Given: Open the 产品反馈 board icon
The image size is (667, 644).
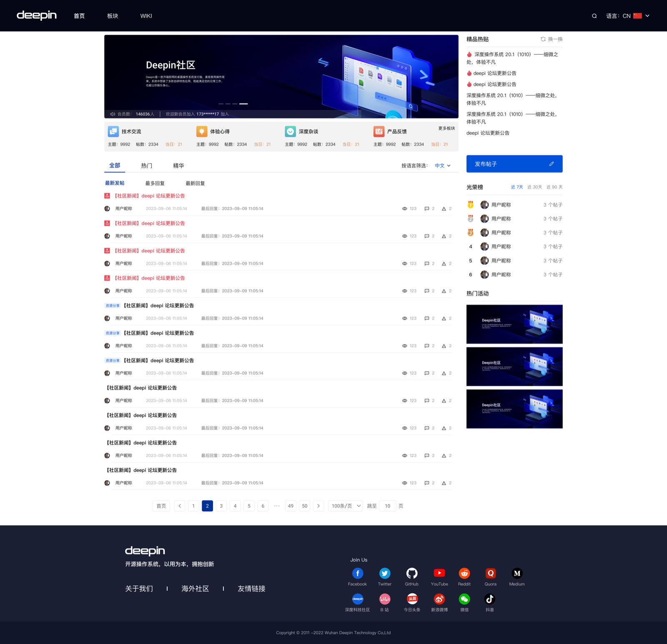Looking at the screenshot, I should tap(379, 131).
